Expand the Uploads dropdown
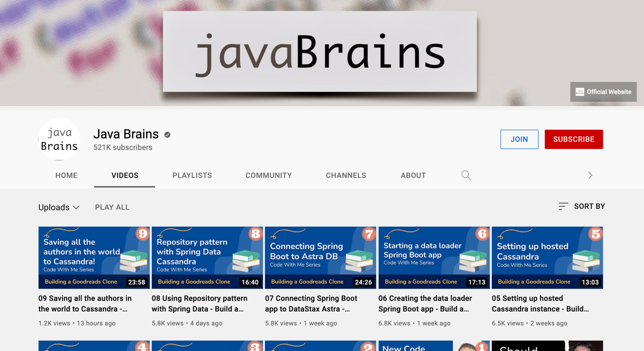 tap(59, 207)
